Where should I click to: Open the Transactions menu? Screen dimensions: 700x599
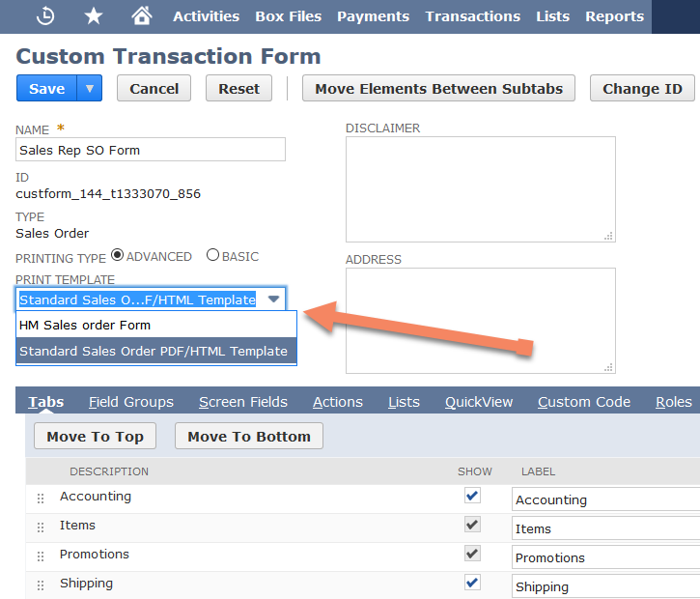[473, 16]
